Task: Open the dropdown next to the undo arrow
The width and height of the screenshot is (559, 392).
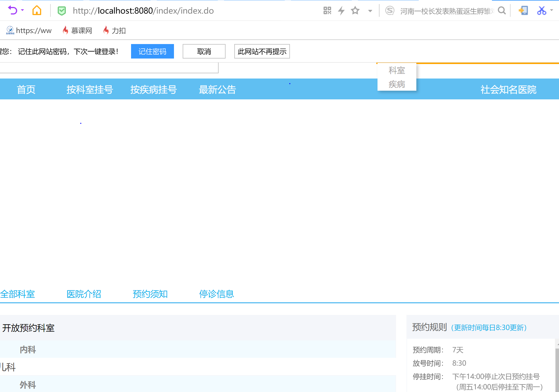Action: tap(23, 10)
